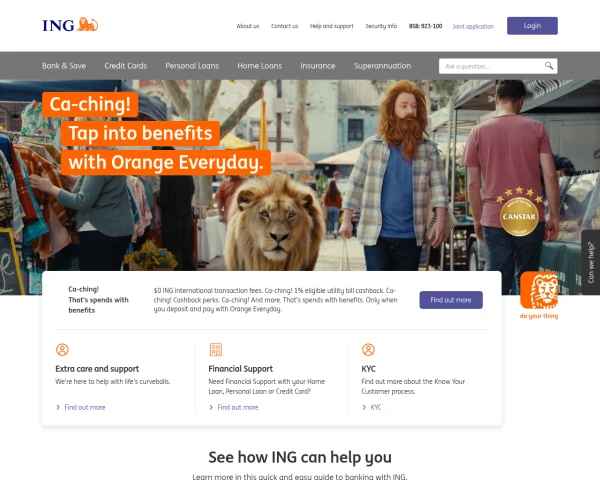Open the Joint application link
600x480 pixels.
pyautogui.click(x=473, y=26)
